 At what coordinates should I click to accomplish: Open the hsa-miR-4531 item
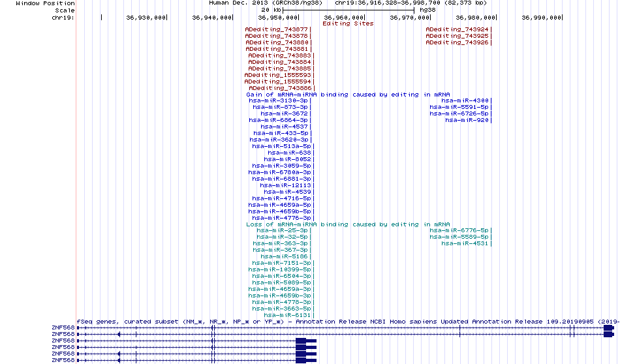pos(465,243)
